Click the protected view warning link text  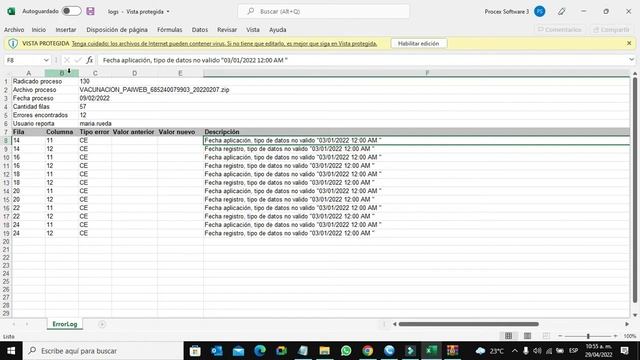[224, 43]
